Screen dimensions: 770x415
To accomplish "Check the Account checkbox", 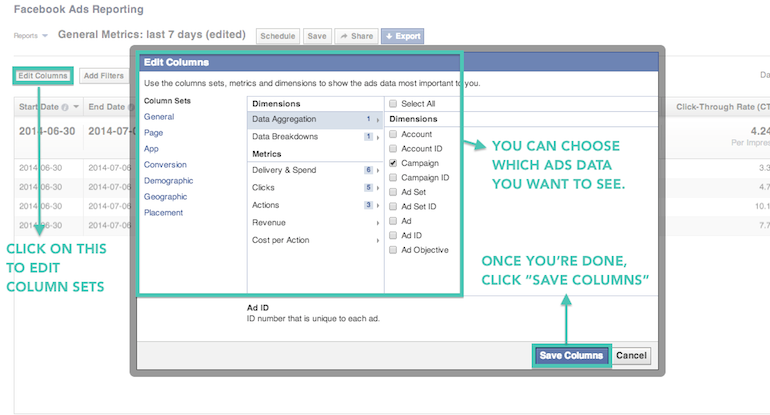I will click(393, 134).
